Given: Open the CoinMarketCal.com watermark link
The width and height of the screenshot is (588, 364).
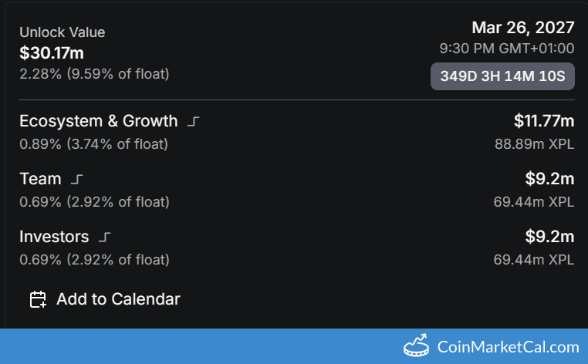Looking at the screenshot, I should pos(508,347).
